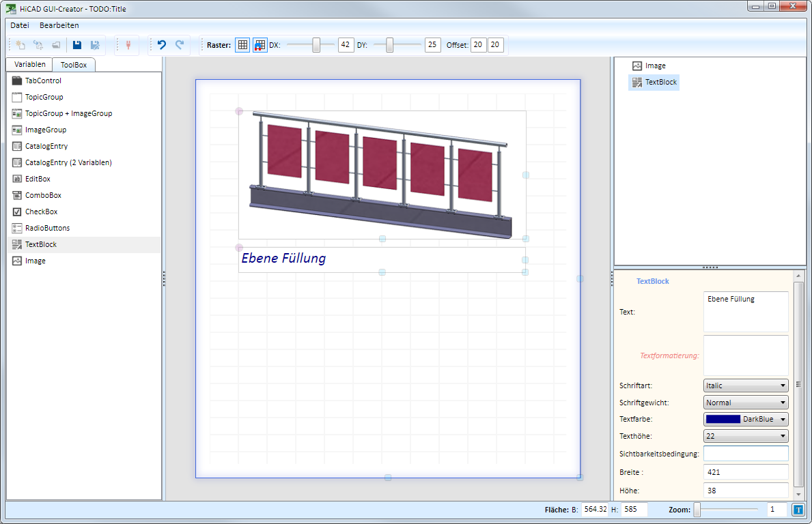Image resolution: width=812 pixels, height=524 pixels.
Task: Click the Ebene Füllung text on canvas
Action: coord(283,259)
